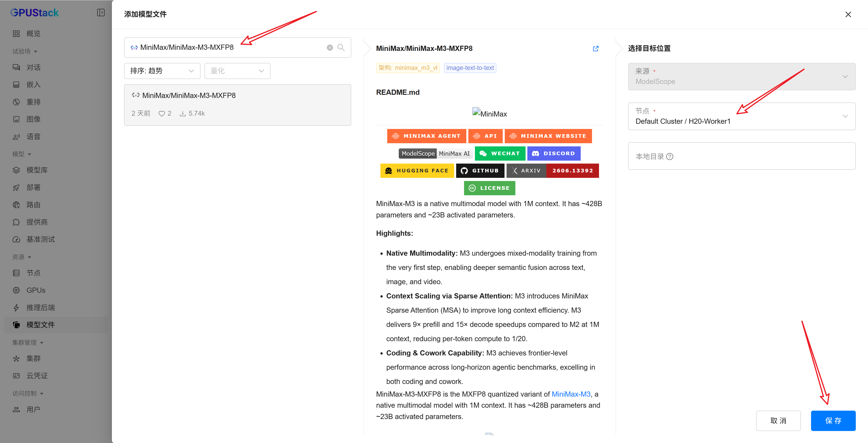Click the Benchmark gauge icon

tap(16, 239)
